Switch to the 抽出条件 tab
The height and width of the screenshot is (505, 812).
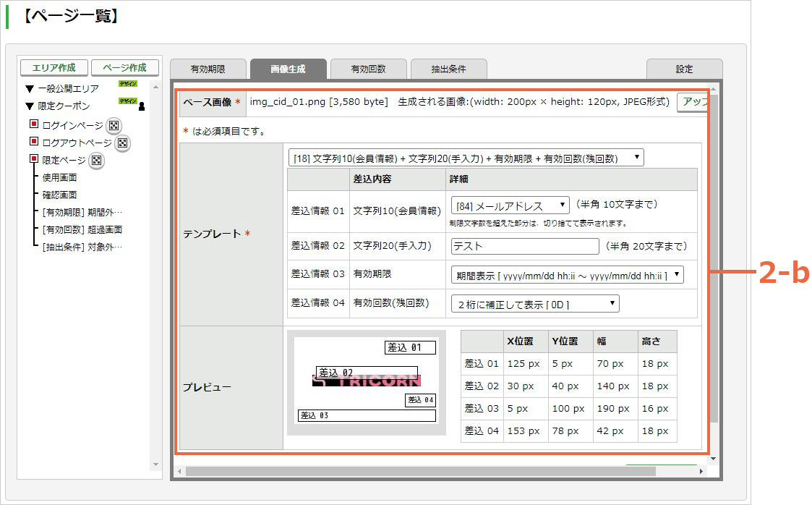click(x=448, y=69)
